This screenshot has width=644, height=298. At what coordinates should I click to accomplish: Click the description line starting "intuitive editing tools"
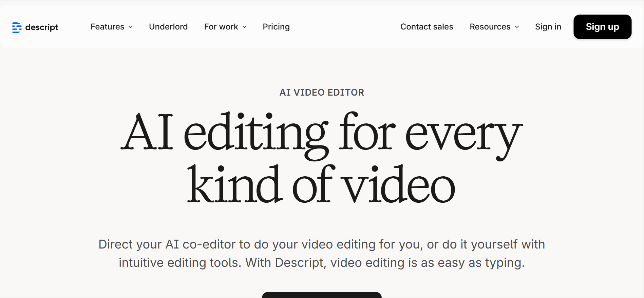click(x=322, y=263)
